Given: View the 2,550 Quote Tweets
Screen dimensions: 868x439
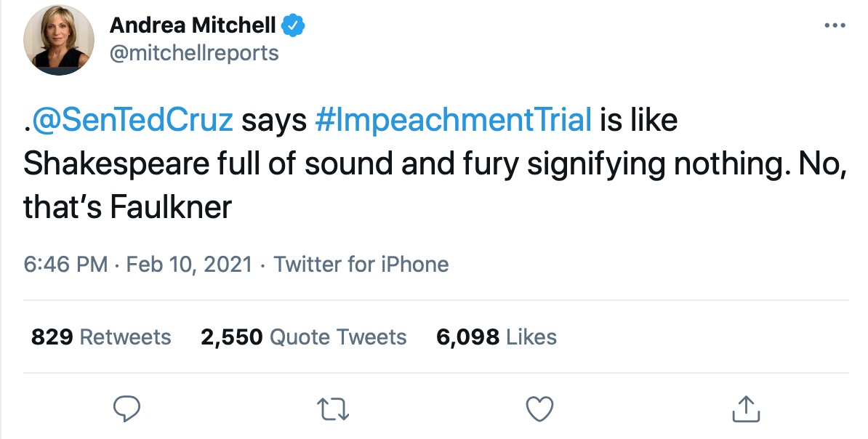Looking at the screenshot, I should (303, 337).
